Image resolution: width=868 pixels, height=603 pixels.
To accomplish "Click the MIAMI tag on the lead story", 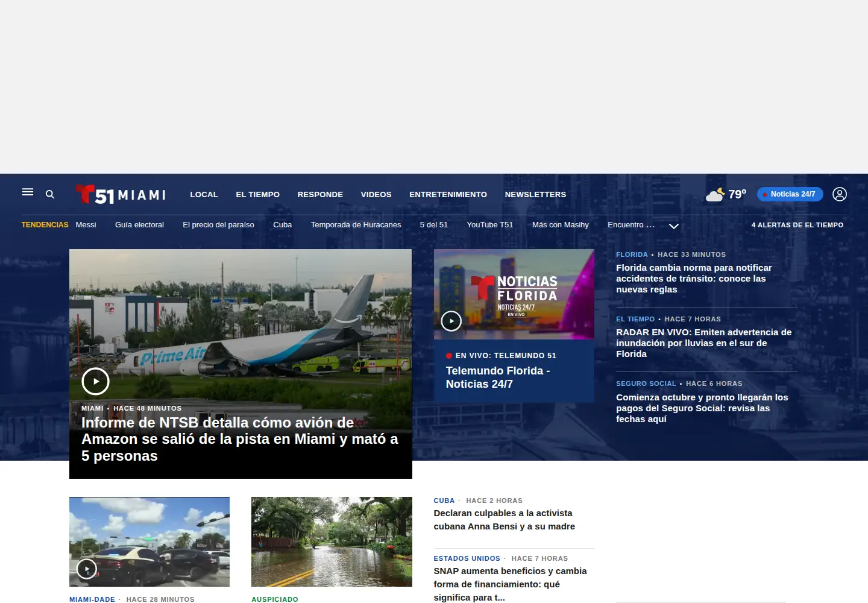I will click(x=92, y=408).
